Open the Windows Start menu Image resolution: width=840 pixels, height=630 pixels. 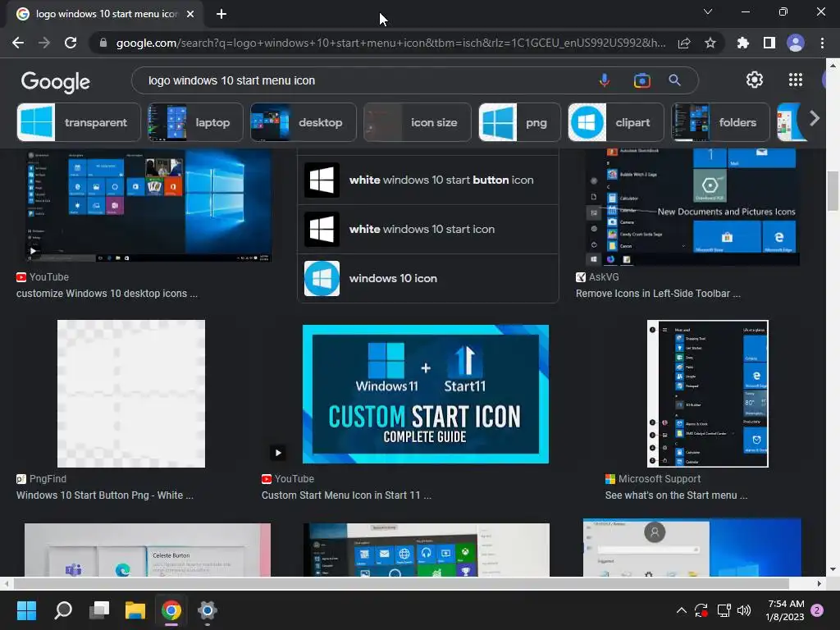[x=26, y=610]
